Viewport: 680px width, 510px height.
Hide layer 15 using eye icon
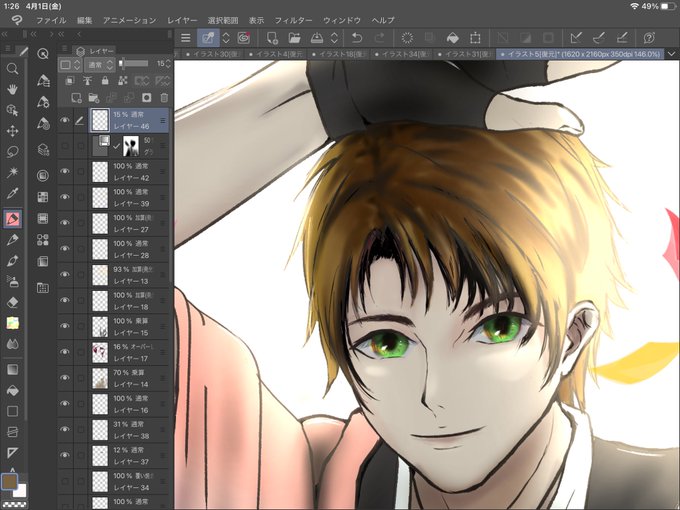pyautogui.click(x=65, y=326)
